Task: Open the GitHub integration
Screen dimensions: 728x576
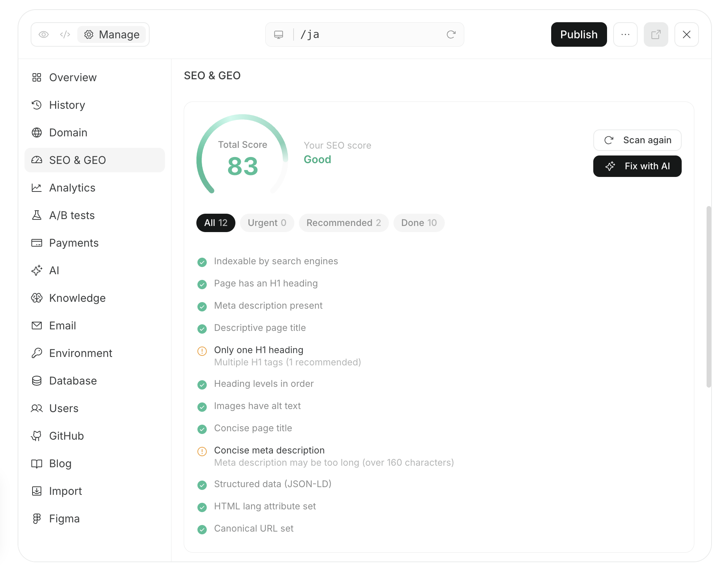Action: click(x=95, y=436)
